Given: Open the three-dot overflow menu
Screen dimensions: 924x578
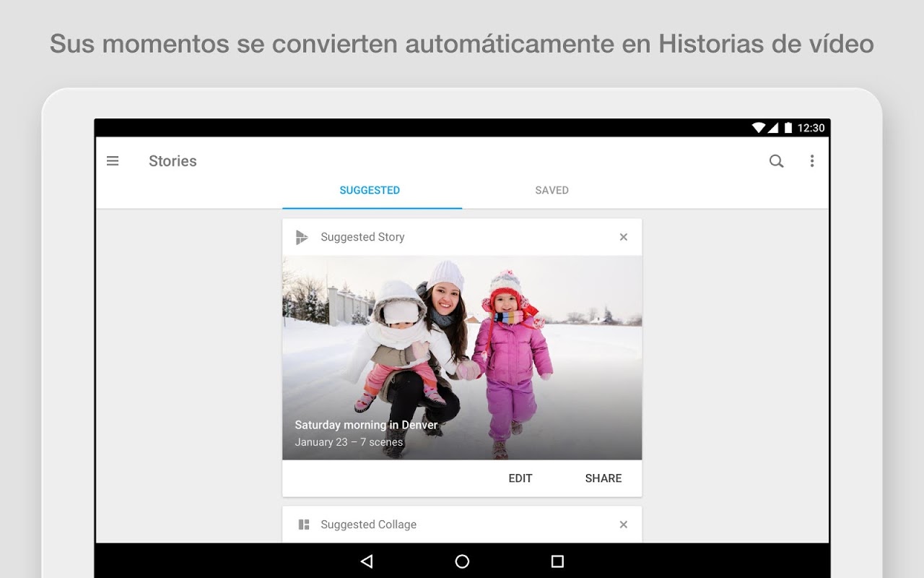Looking at the screenshot, I should coord(812,161).
